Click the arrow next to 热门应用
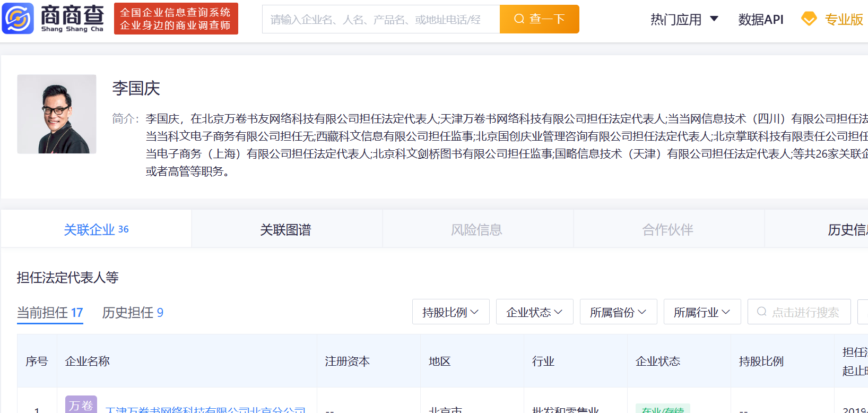The height and width of the screenshot is (413, 868). point(714,19)
